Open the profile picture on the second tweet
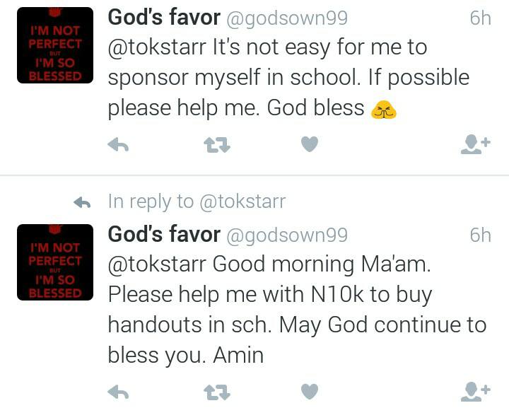Screen dimensions: 509x420 tap(54, 262)
